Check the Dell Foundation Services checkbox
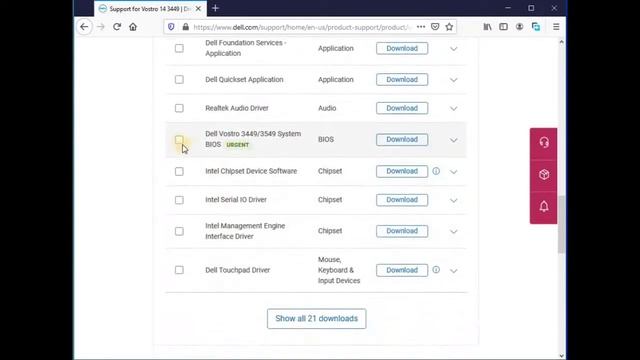The height and width of the screenshot is (360, 640). tap(179, 48)
